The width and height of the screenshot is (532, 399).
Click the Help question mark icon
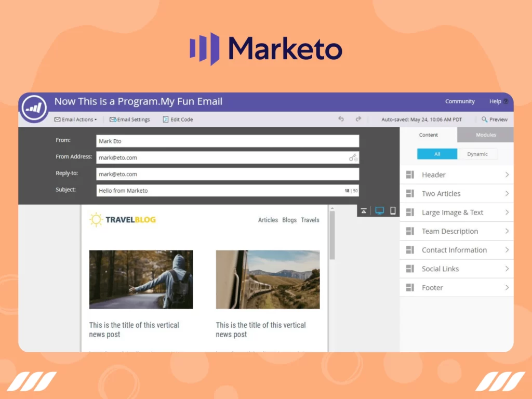(506, 101)
